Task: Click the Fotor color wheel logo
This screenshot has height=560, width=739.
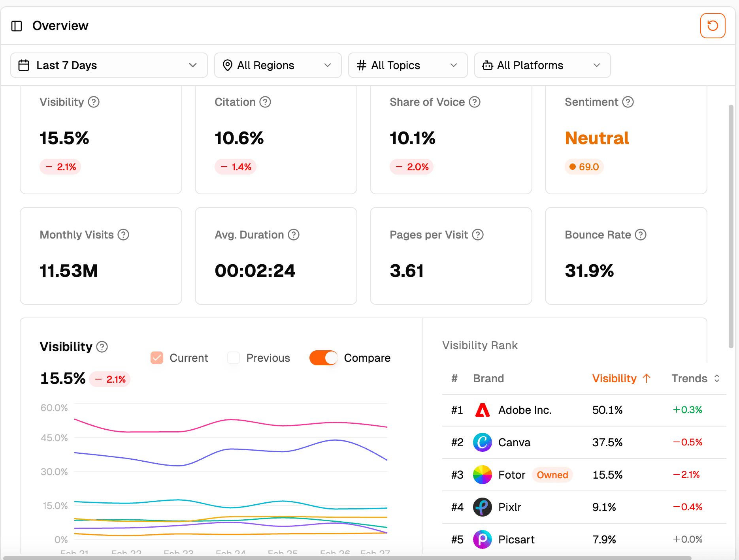Action: 483,475
